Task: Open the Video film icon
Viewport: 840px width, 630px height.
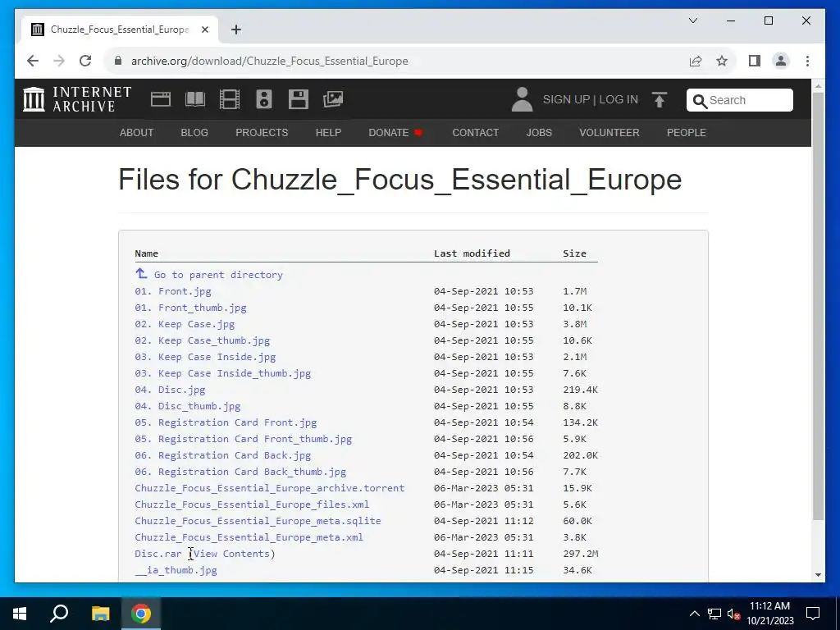Action: (230, 99)
